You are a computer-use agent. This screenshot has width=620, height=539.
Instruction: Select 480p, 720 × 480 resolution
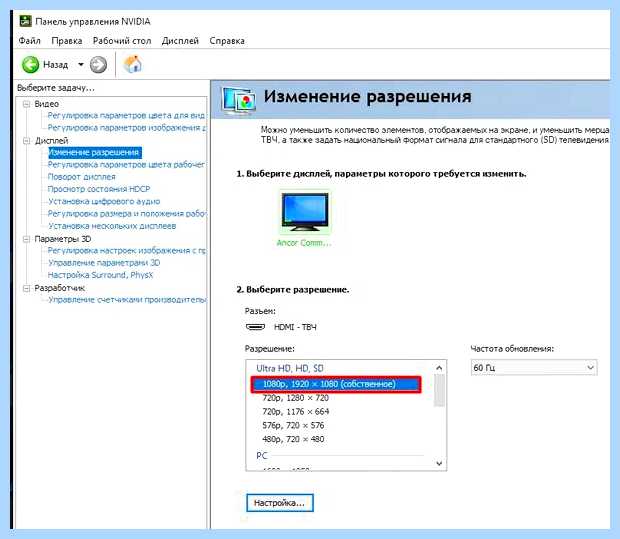click(x=293, y=439)
